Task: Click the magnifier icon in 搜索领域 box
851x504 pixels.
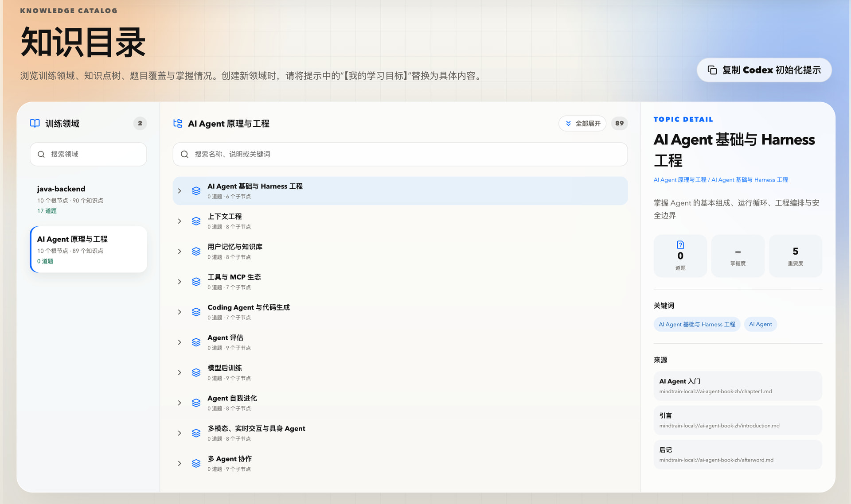Action: [41, 154]
